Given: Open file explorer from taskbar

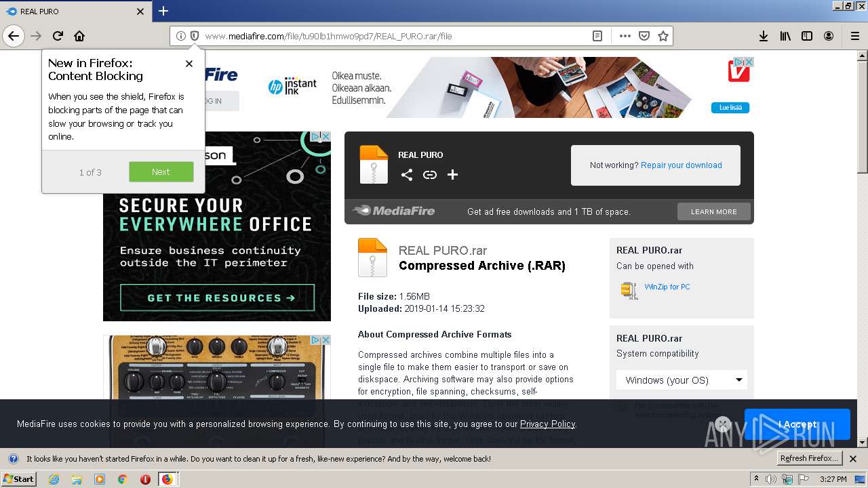Looking at the screenshot, I should tap(77, 479).
